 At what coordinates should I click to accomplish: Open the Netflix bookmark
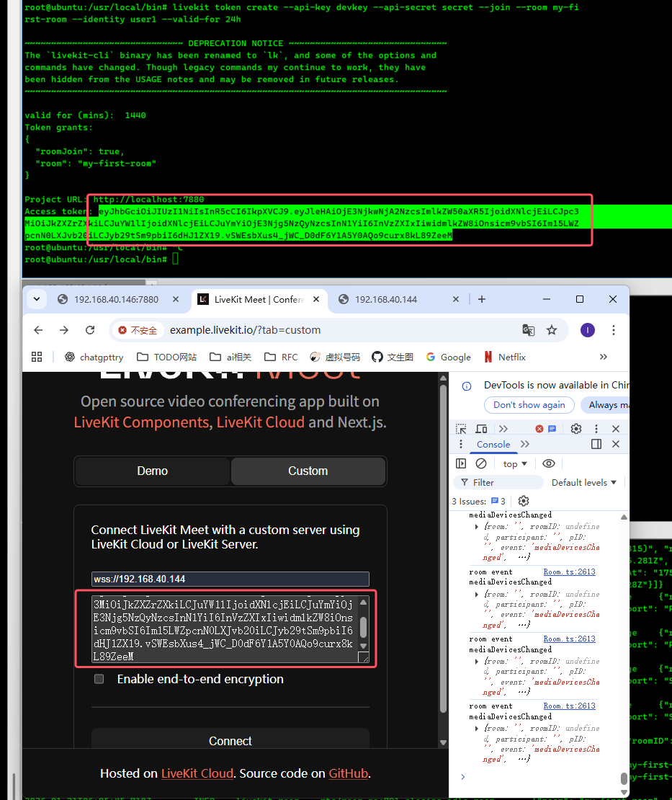[x=505, y=357]
